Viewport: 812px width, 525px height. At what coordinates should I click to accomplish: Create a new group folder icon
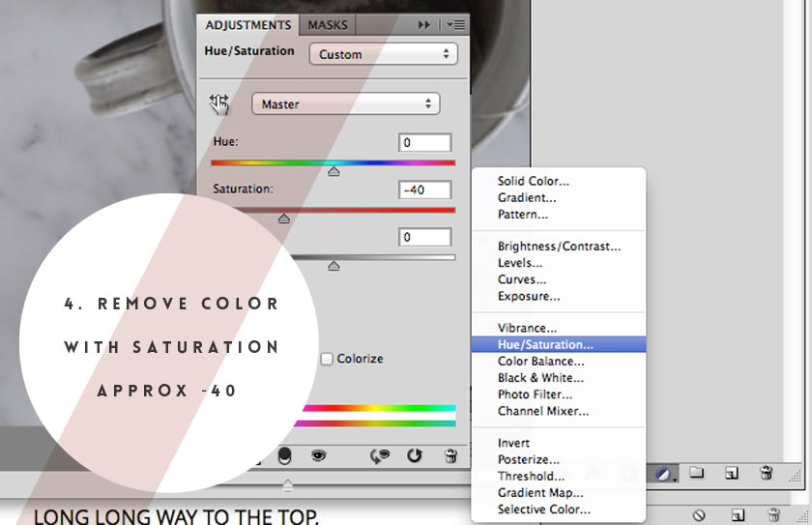click(x=697, y=472)
